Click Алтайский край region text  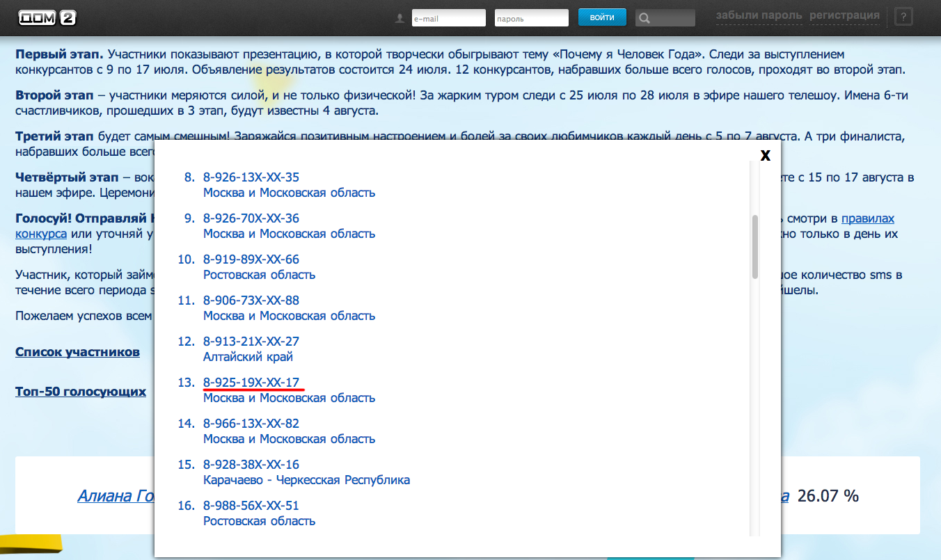[x=248, y=357]
